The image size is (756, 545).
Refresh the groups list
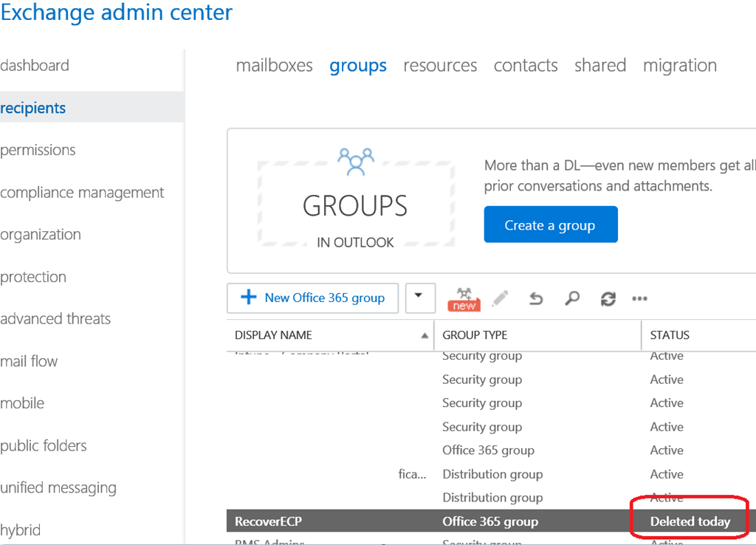point(608,298)
